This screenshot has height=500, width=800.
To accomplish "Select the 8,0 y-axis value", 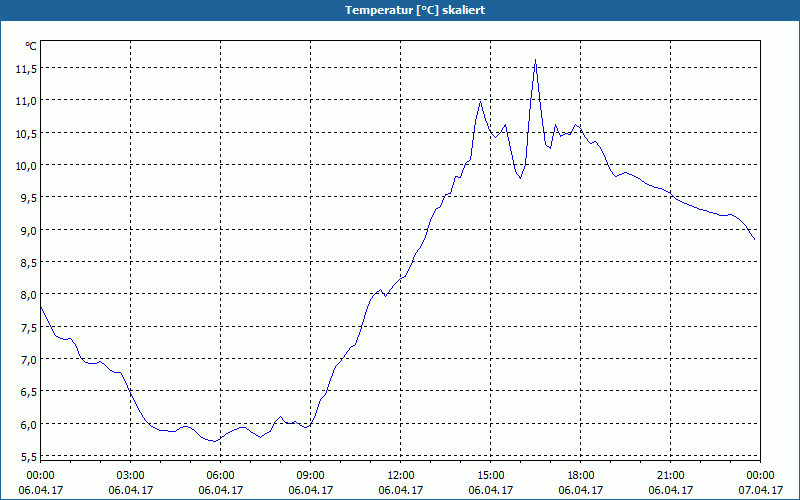I will pos(28,295).
